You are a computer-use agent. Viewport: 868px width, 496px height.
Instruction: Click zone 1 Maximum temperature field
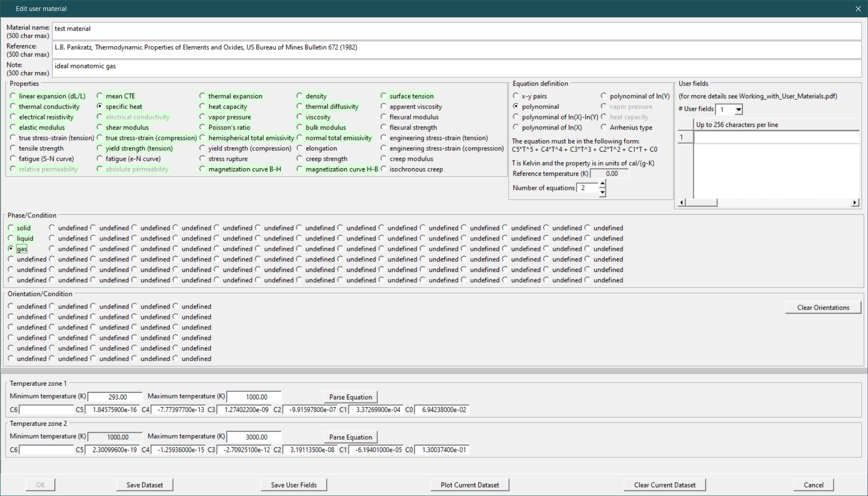click(x=254, y=397)
